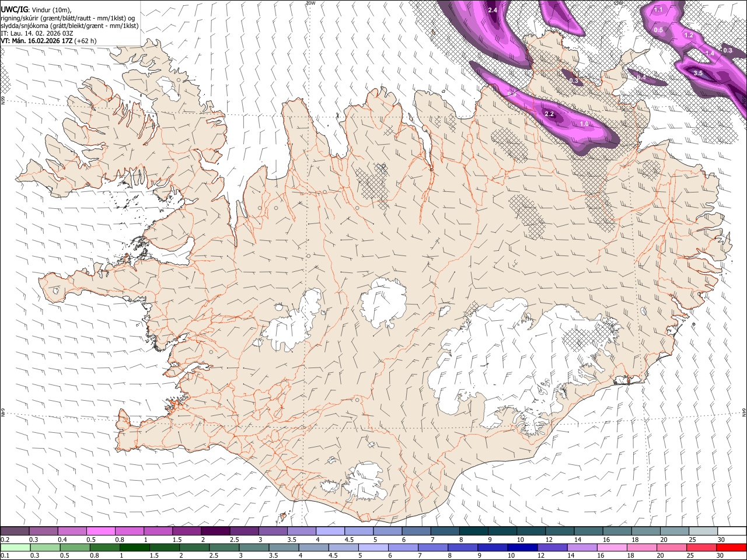
Task: Pick the darkest purple swatch labeled 2 in snow legend
Action: click(215, 531)
